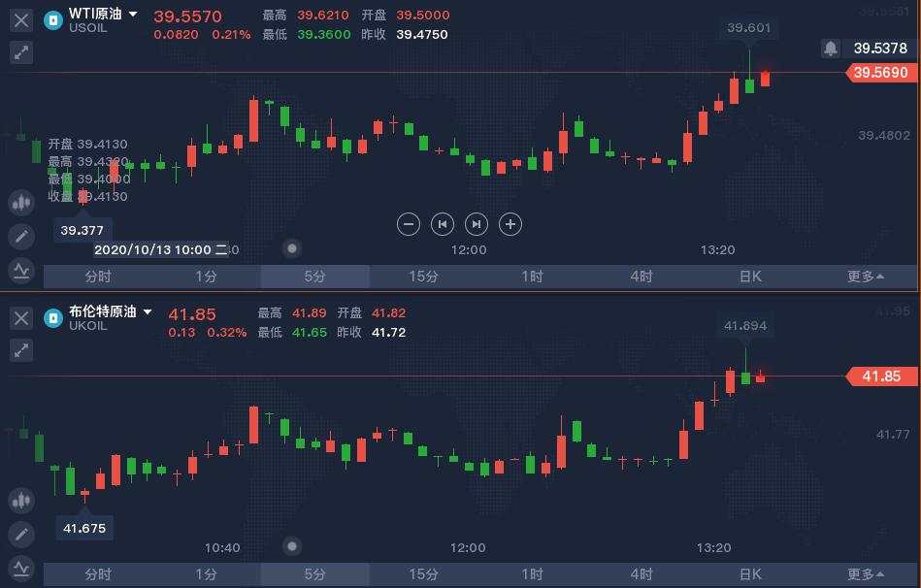Zoom out WTI chart with minus button
The width and height of the screenshot is (921, 588).
pos(409,224)
